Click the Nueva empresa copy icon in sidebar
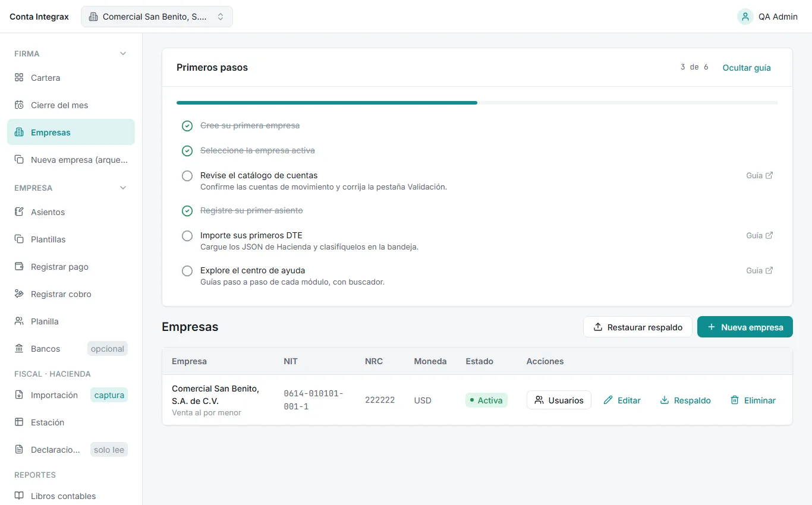The height and width of the screenshot is (505, 812). (x=19, y=160)
